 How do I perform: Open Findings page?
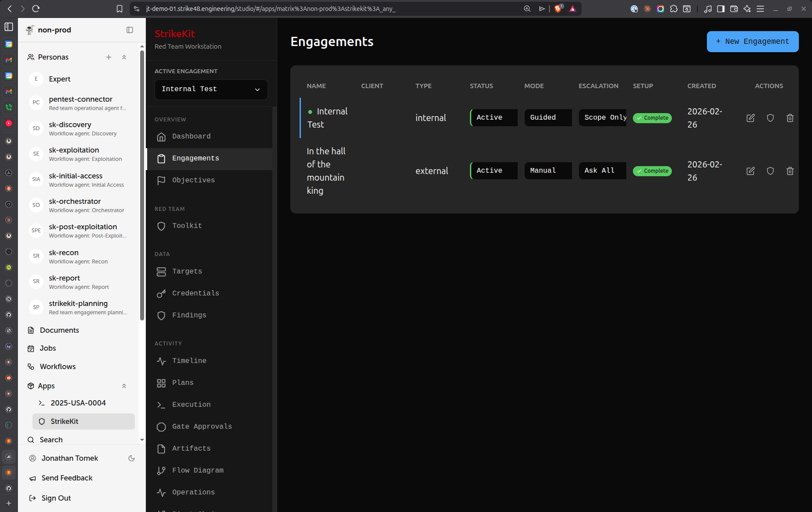click(x=209, y=315)
